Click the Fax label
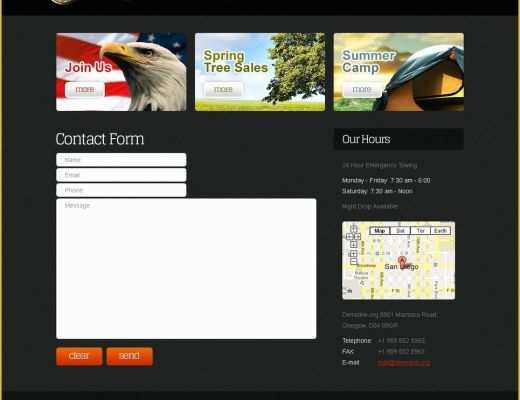 pos(348,351)
